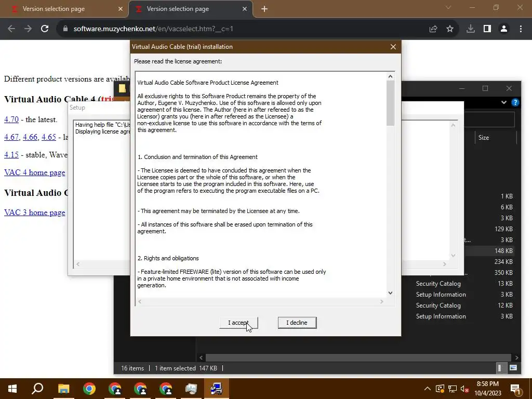Open a new Chrome tab
This screenshot has height=399, width=532.
tap(264, 9)
